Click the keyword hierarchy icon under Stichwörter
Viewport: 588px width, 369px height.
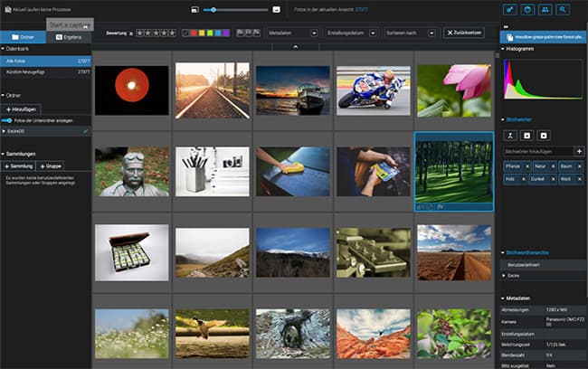click(x=510, y=136)
